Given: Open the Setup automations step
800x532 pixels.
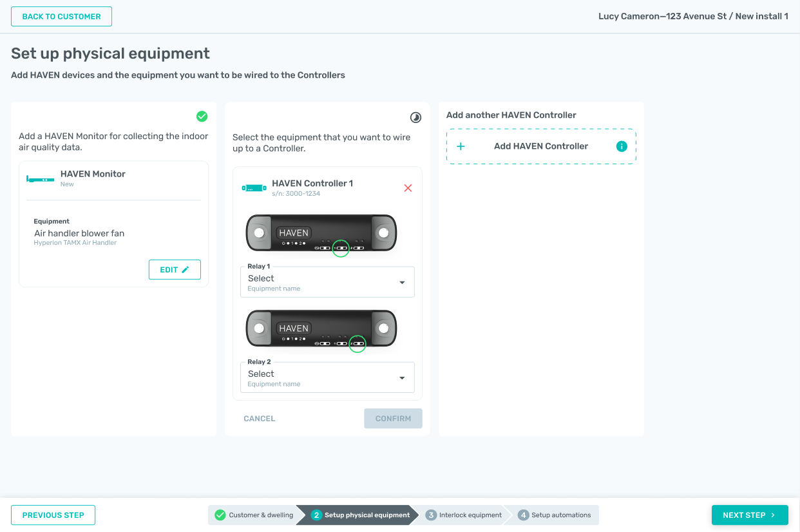Looking at the screenshot, I should [x=554, y=515].
